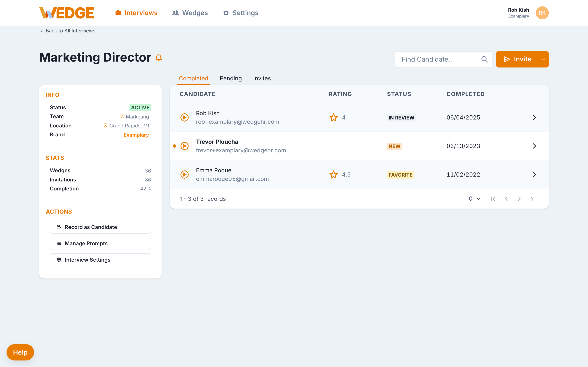This screenshot has width=588, height=367.
Task: Open notifications bell next to Marketing Director
Action: tap(159, 57)
